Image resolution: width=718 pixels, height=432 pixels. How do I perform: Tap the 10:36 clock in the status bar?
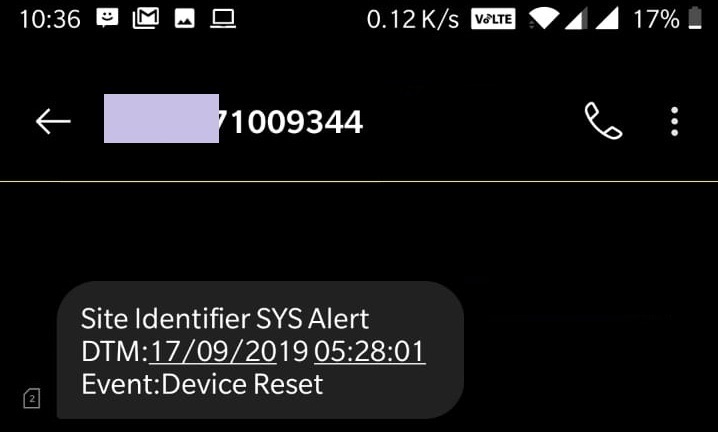[x=50, y=19]
